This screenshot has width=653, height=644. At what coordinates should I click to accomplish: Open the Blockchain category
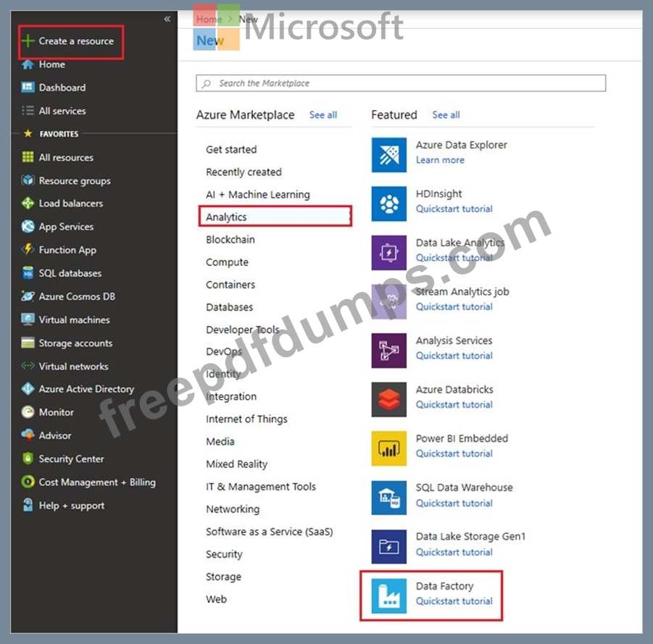point(230,239)
